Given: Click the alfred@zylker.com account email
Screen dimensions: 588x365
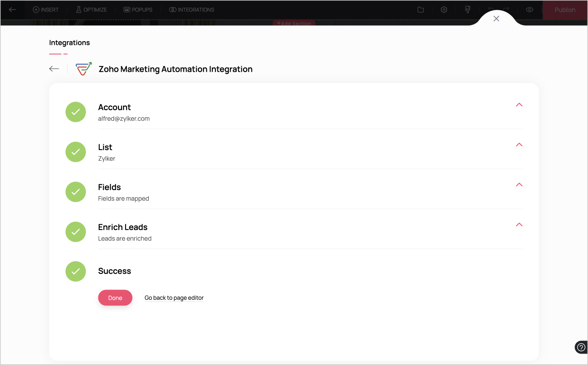Looking at the screenshot, I should pyautogui.click(x=124, y=119).
